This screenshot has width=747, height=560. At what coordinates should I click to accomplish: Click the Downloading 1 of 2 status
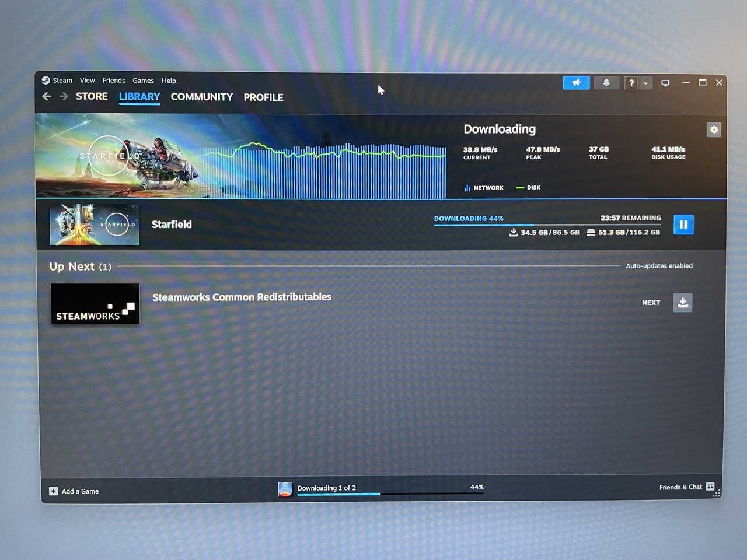click(x=327, y=488)
